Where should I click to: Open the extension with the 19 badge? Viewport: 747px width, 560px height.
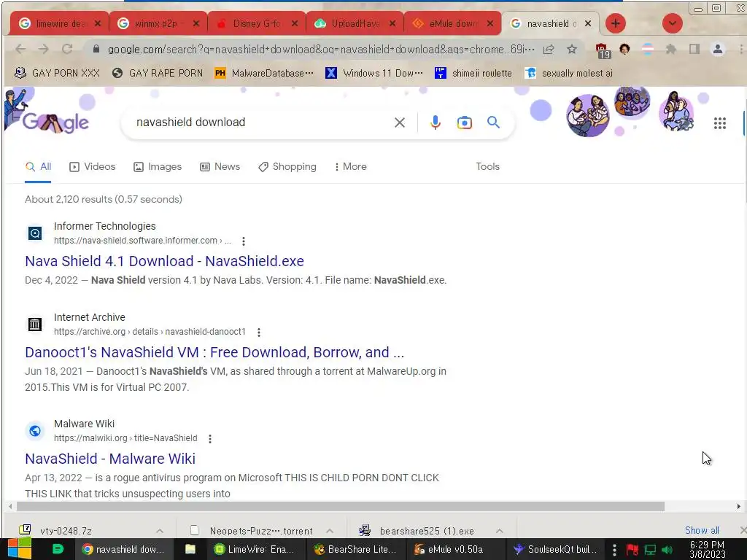pos(602,50)
